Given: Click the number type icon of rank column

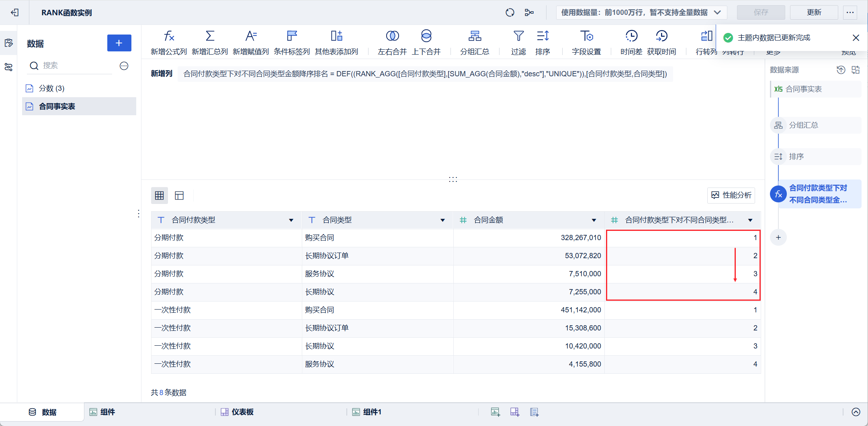Looking at the screenshot, I should point(614,220).
